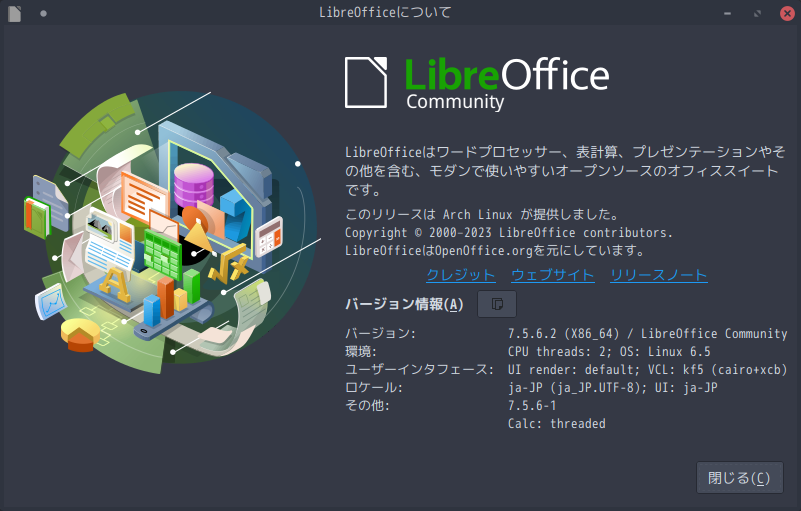
Task: Click the ユーザーインタフェース: label
Action: [x=419, y=369]
